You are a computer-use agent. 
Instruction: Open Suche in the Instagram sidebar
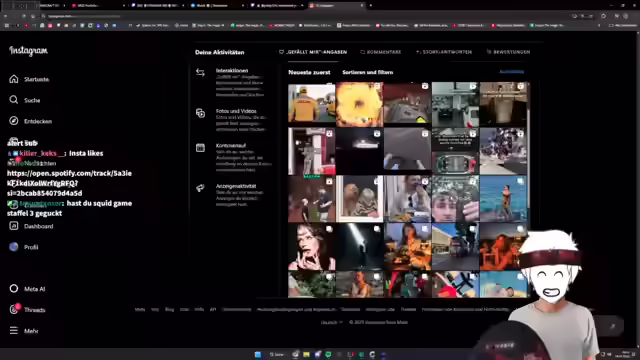click(25, 100)
